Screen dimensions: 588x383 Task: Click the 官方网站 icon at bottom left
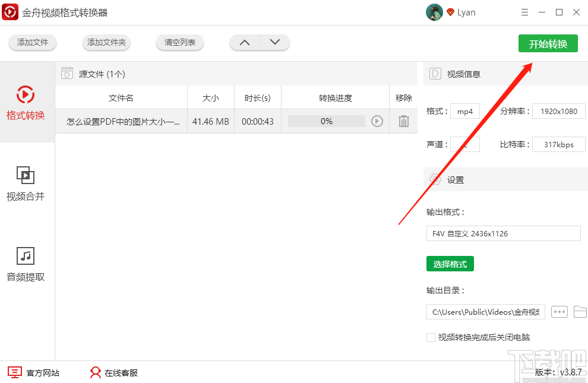pyautogui.click(x=14, y=372)
